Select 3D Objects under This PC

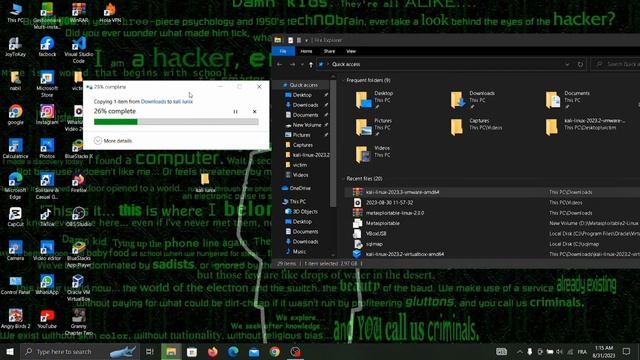(x=305, y=211)
